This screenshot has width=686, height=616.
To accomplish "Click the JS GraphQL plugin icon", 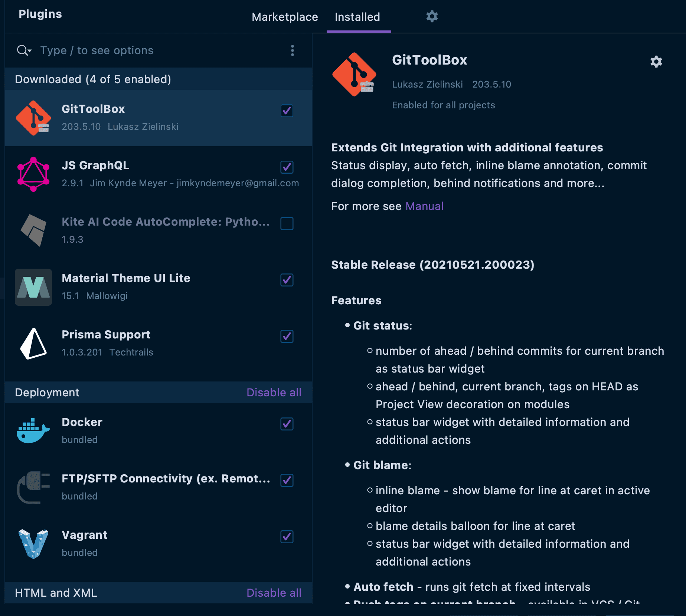I will 33,174.
